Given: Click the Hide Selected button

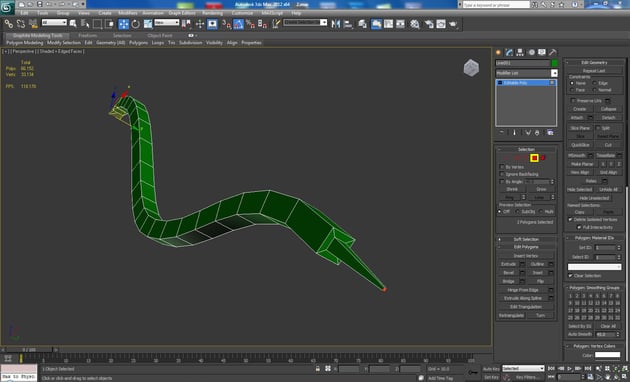Looking at the screenshot, I should tap(579, 189).
